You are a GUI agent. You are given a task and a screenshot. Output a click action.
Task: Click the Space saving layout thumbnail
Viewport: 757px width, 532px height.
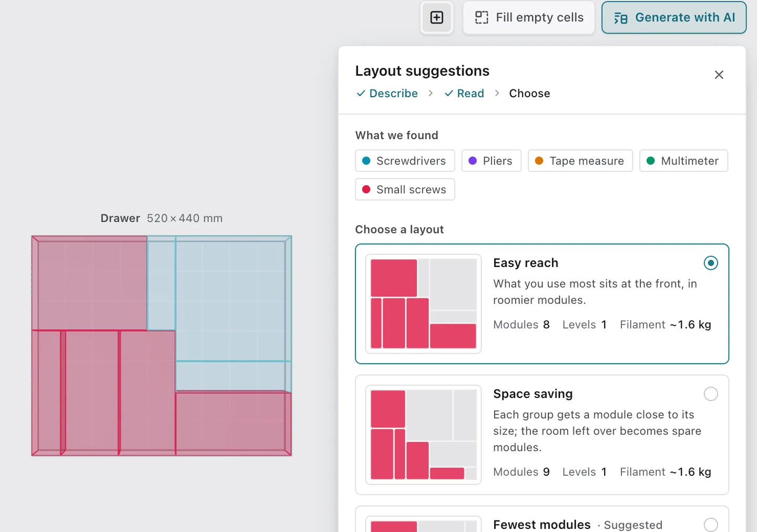tap(424, 435)
